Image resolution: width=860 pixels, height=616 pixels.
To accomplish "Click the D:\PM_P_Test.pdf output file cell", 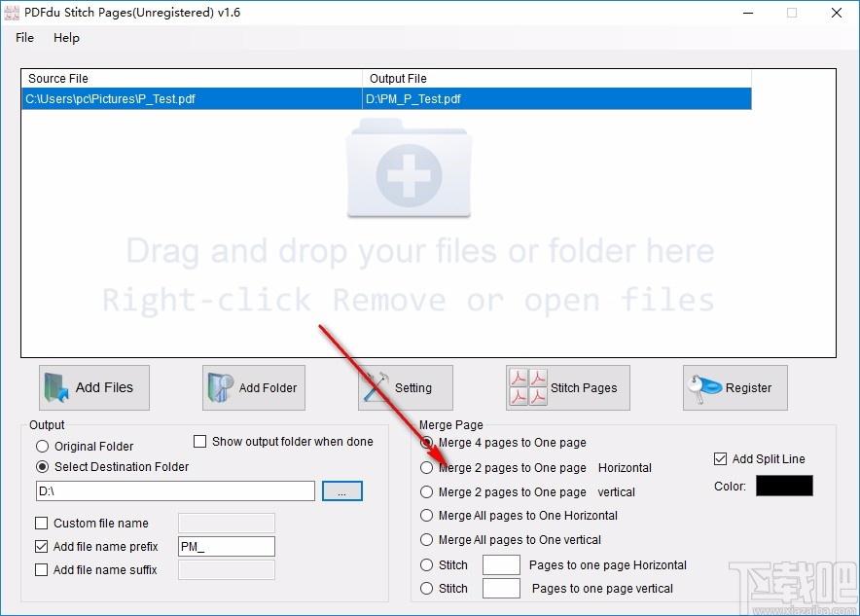I will click(556, 98).
